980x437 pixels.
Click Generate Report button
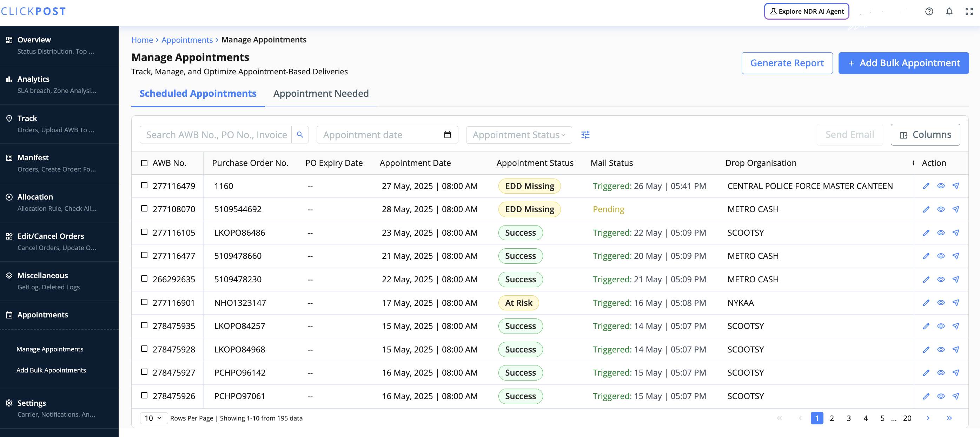786,63
